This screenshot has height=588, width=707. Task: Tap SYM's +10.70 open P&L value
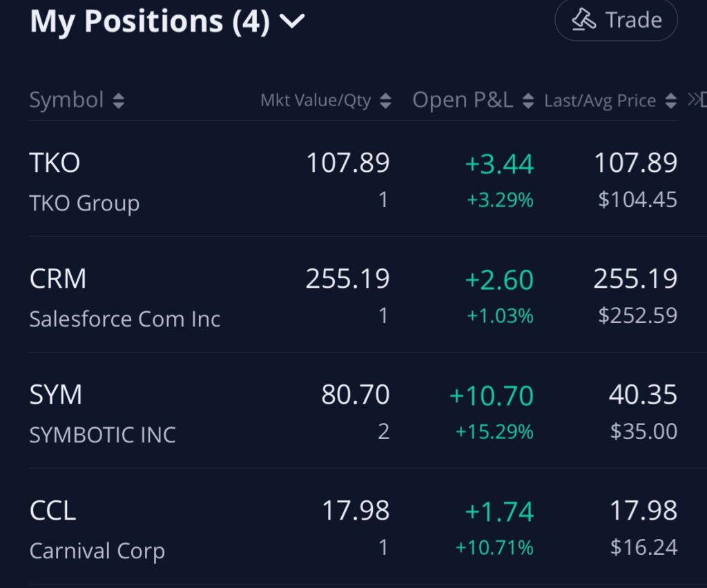[x=491, y=396]
